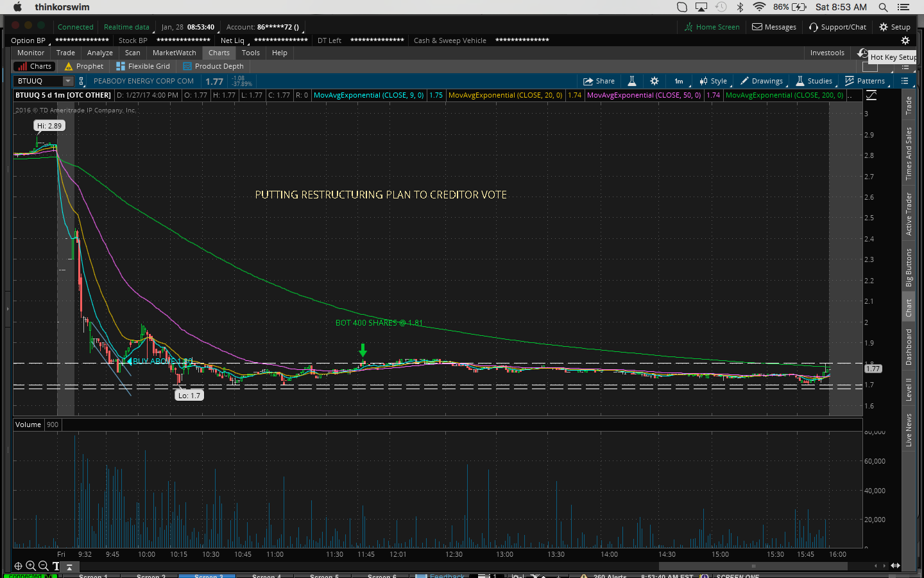Screen dimensions: 924x578
Task: Click the zoom out magnifier icon
Action: point(43,566)
